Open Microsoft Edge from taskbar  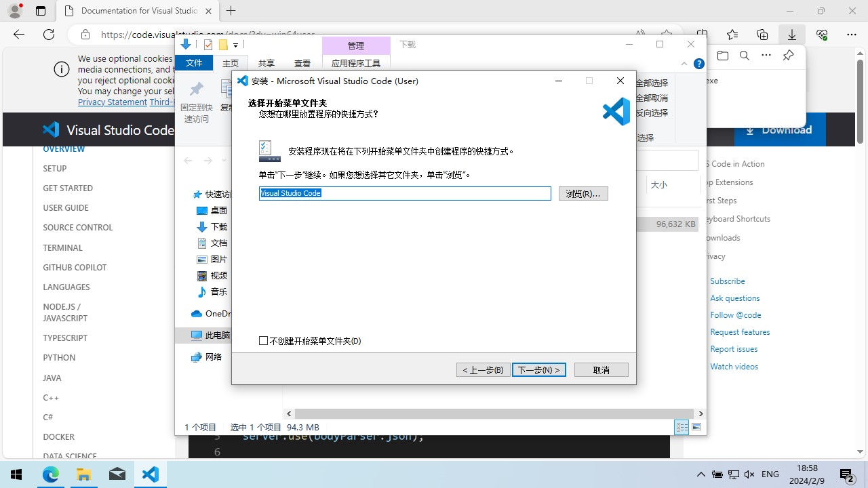51,474
